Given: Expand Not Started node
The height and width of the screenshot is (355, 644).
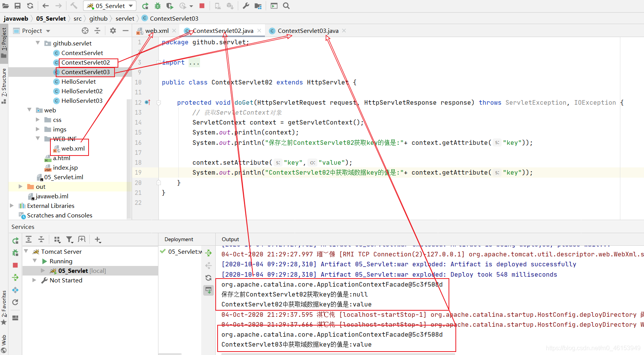Looking at the screenshot, I should pos(34,280).
